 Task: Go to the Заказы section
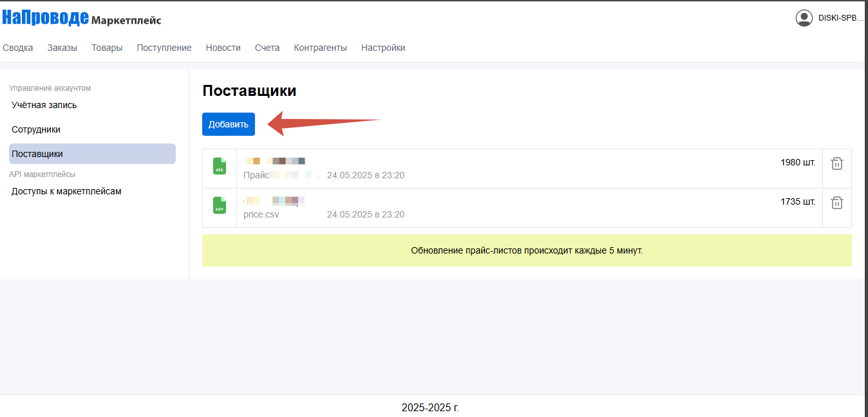(x=62, y=48)
